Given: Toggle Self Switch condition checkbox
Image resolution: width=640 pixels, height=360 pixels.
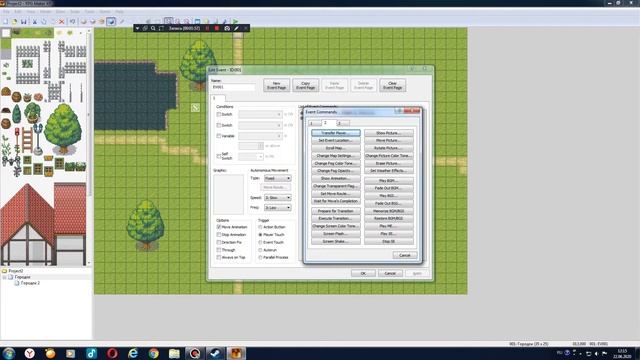Looking at the screenshot, I should pyautogui.click(x=219, y=156).
